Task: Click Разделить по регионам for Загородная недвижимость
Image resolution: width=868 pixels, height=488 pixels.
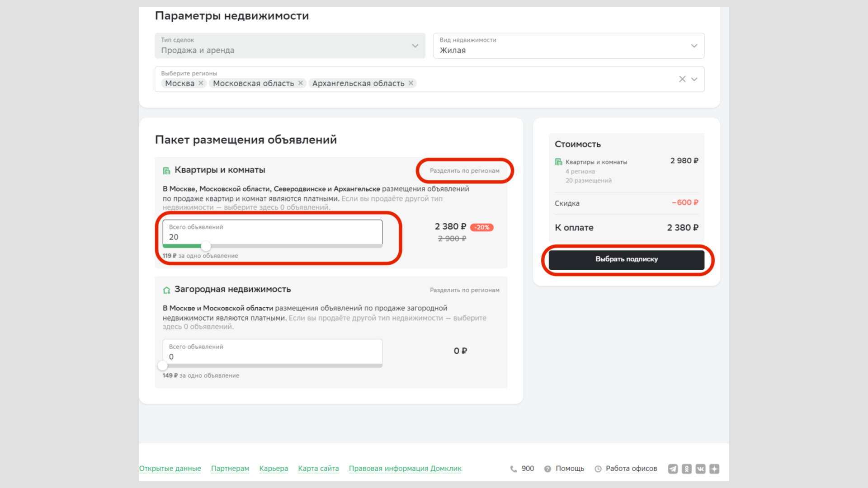Action: (465, 290)
